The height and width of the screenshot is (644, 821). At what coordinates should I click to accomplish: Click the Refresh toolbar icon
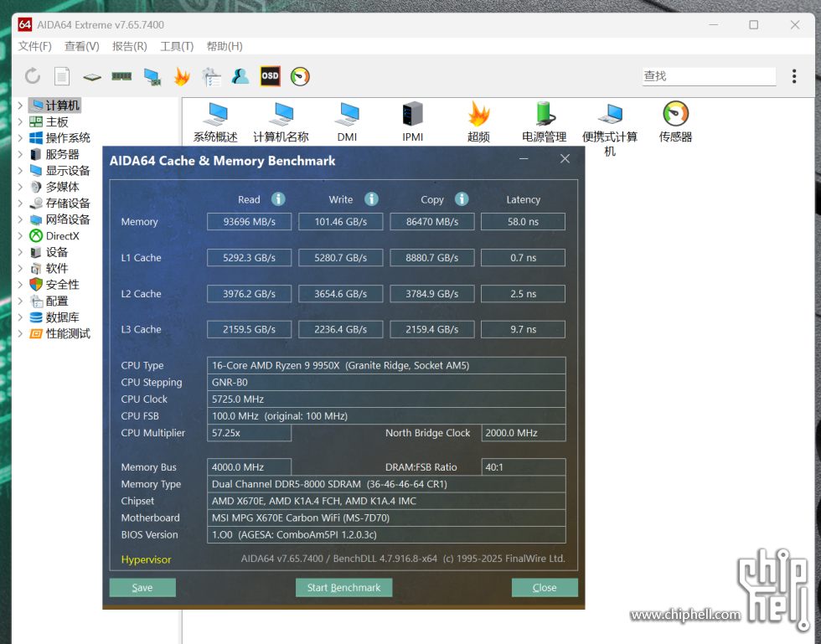pos(33,76)
